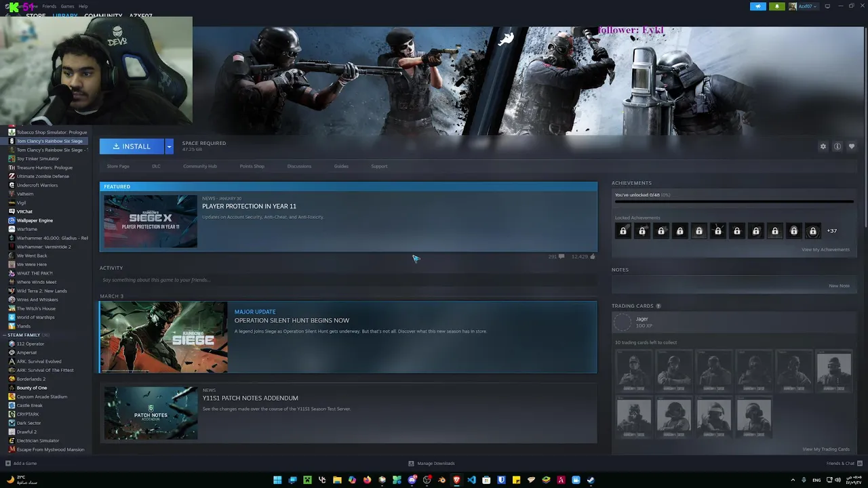Show hidden system tray icons chevron

(793, 480)
